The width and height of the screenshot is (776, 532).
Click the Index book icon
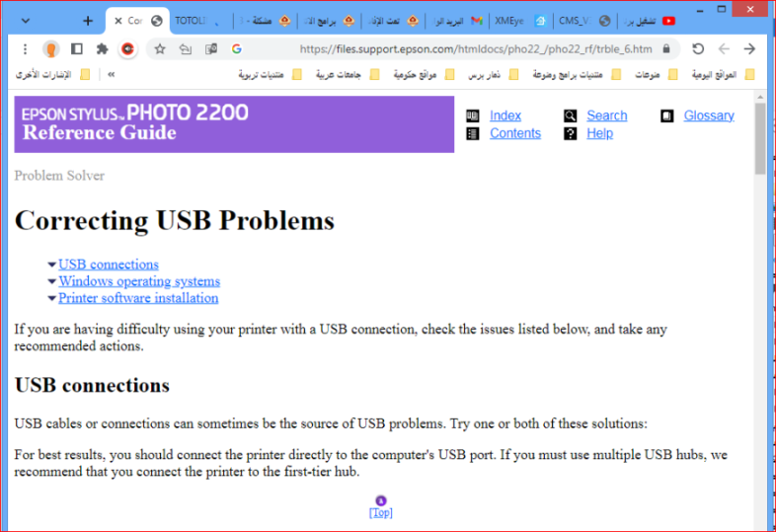pyautogui.click(x=473, y=115)
